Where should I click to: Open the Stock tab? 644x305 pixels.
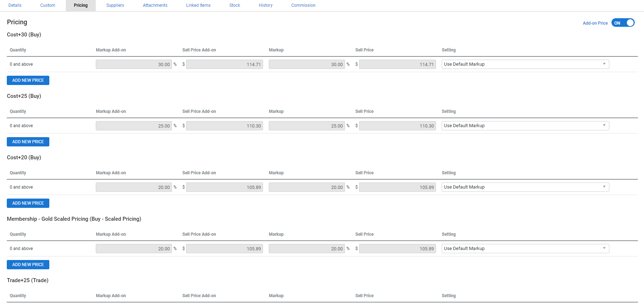[x=234, y=5]
